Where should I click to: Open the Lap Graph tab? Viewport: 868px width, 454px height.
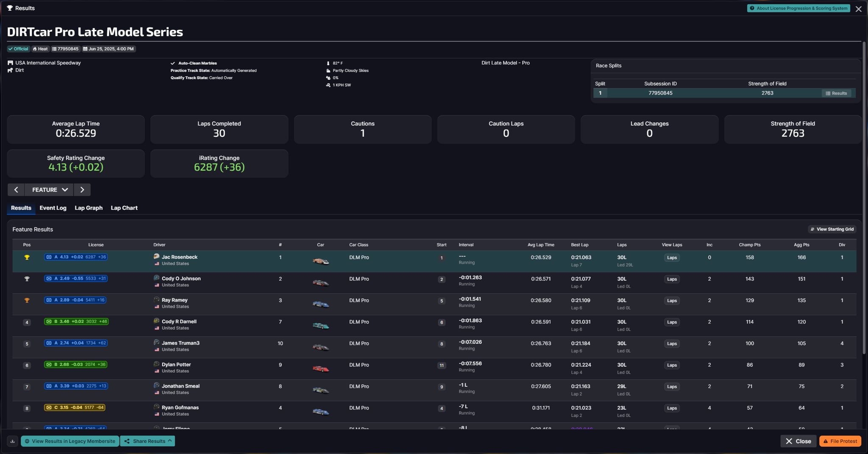click(89, 208)
